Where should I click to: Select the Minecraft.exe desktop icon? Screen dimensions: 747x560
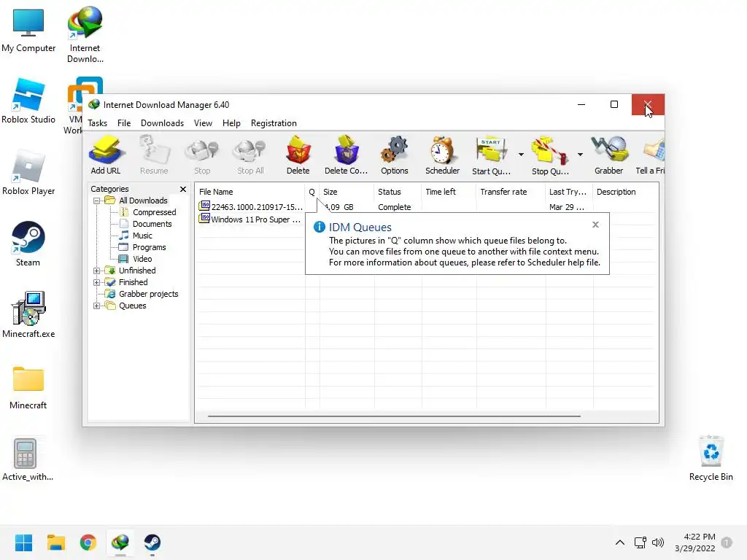point(28,315)
